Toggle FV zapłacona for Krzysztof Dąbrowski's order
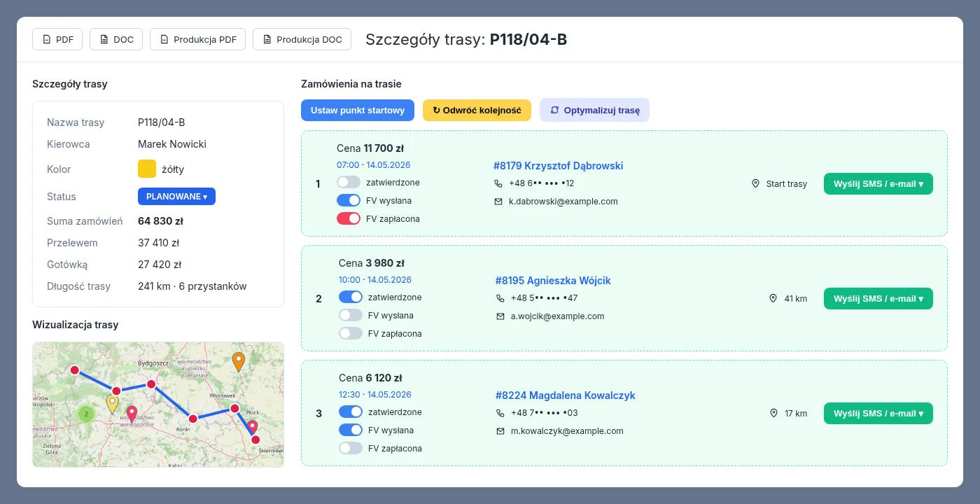 tap(349, 218)
